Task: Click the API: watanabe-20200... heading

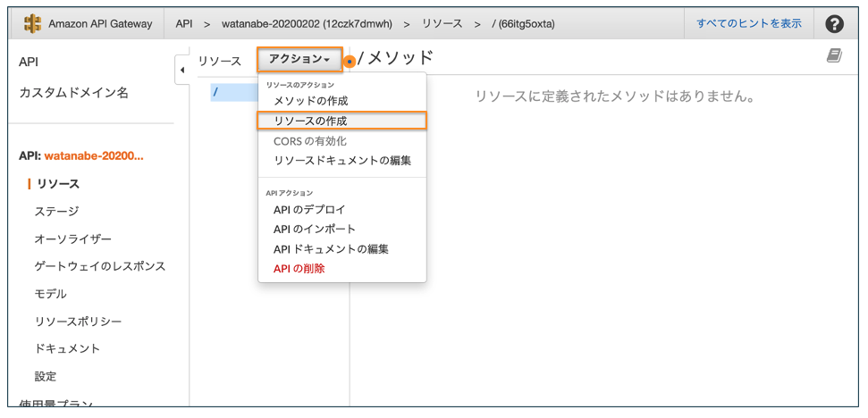Action: (x=81, y=156)
